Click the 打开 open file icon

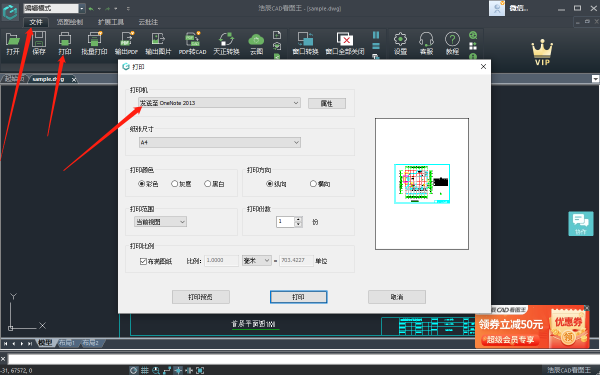click(13, 43)
